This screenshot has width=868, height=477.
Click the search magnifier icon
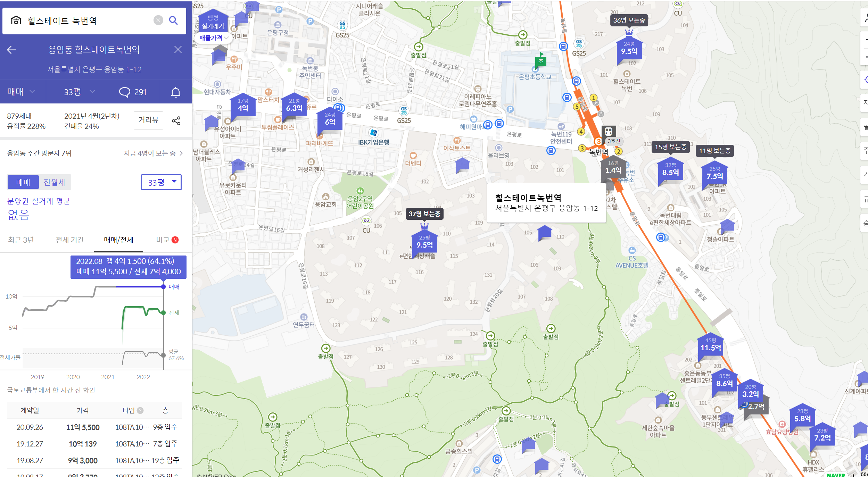tap(173, 20)
